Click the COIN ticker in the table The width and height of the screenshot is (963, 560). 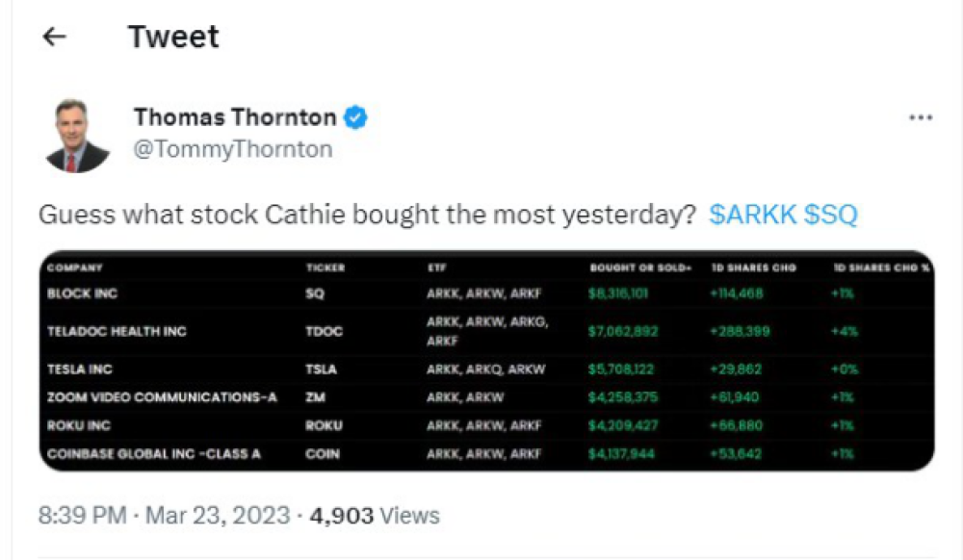point(323,454)
